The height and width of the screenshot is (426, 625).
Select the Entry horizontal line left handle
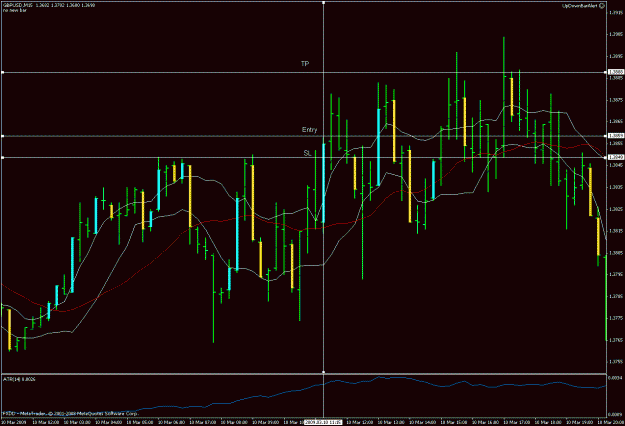click(2, 136)
